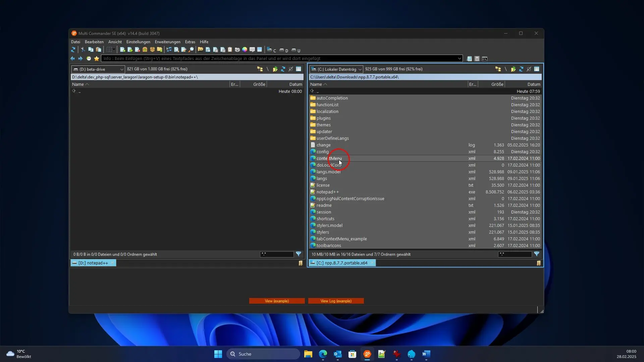Click the blue back navigation arrow

72,58
